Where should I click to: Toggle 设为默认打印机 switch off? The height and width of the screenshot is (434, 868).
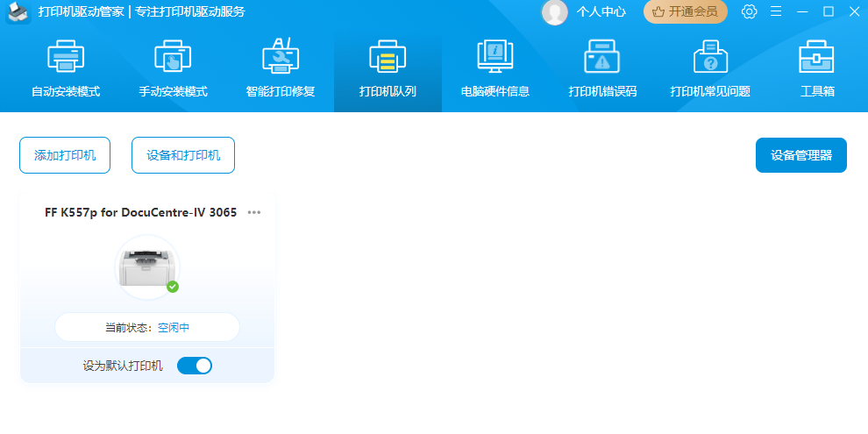tap(195, 366)
